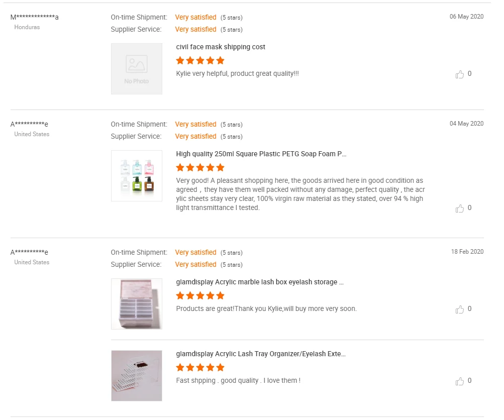Click star rating of face mask review

click(x=200, y=61)
